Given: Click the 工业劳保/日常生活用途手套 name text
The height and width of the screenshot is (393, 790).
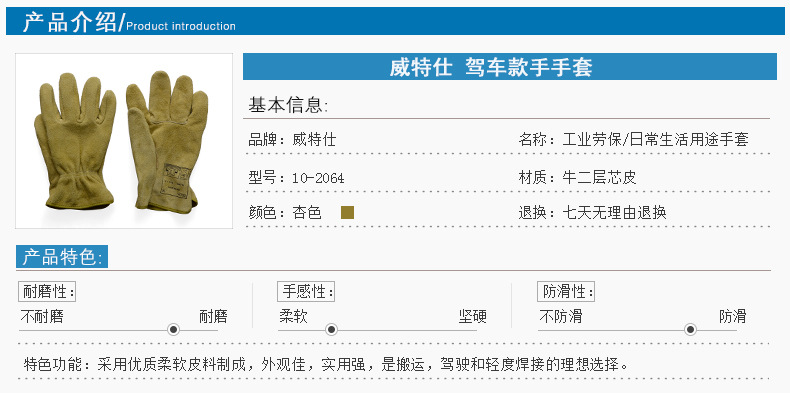Looking at the screenshot, I should click(x=655, y=140).
